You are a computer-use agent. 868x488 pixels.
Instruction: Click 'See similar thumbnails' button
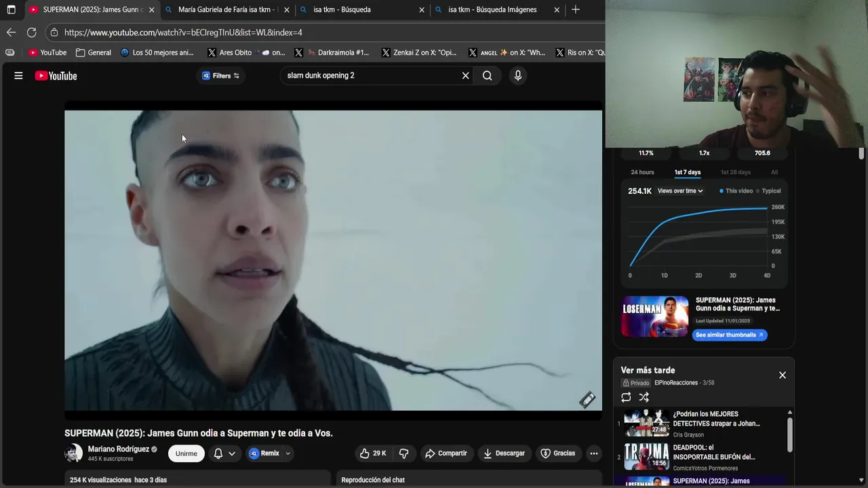click(730, 335)
